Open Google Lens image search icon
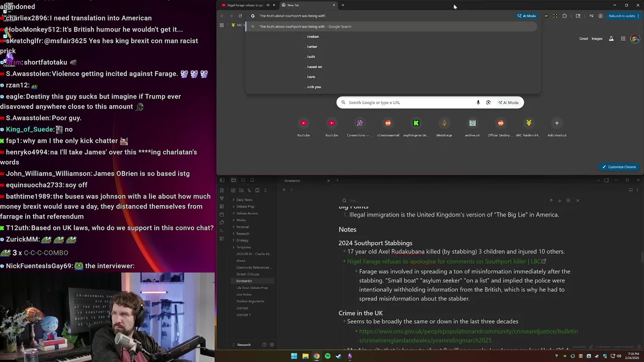 pos(488,103)
